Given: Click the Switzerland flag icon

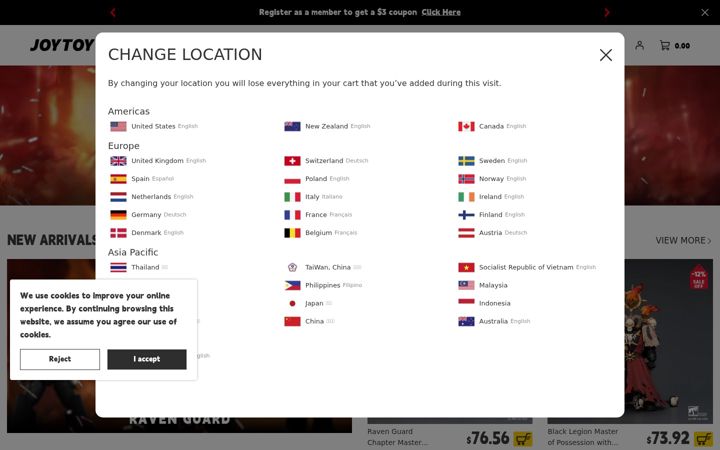Looking at the screenshot, I should pyautogui.click(x=292, y=161).
